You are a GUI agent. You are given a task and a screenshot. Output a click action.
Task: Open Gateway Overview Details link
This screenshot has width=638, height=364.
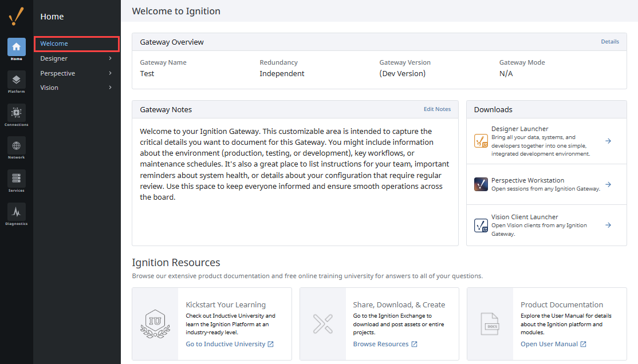click(x=610, y=41)
